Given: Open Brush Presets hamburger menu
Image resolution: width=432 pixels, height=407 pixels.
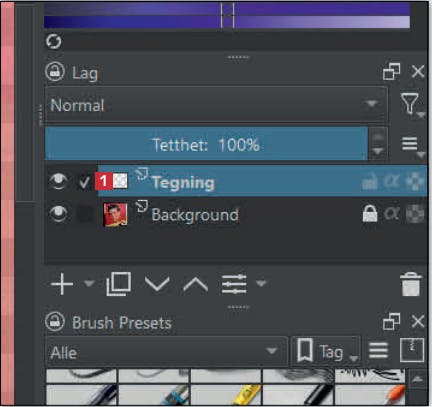Looking at the screenshot, I should coord(378,350).
